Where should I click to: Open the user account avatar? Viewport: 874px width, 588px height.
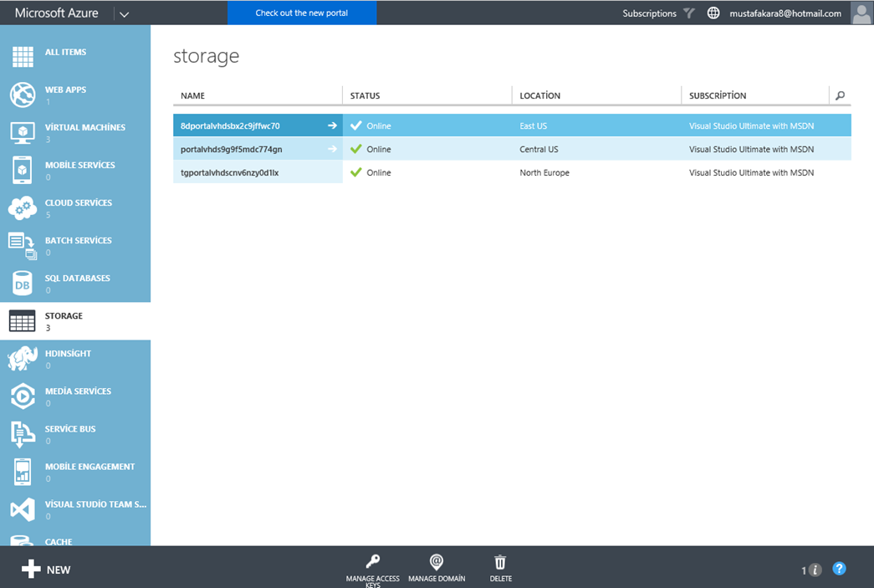[x=861, y=13]
